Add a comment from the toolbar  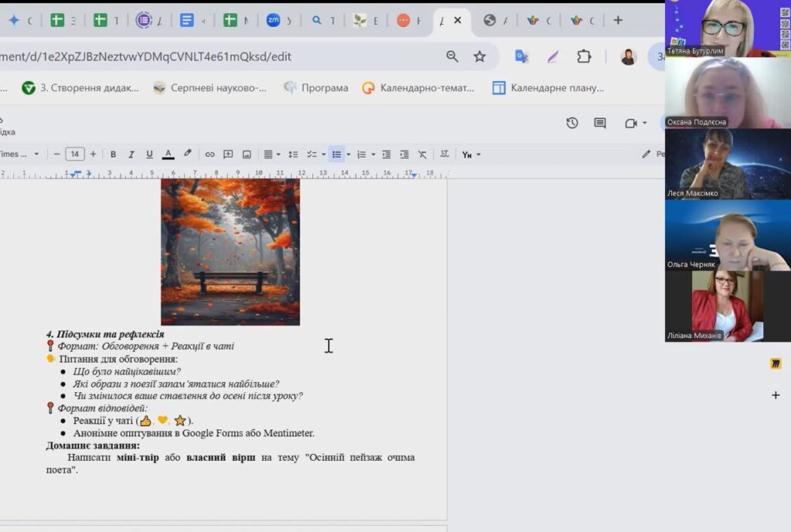pyautogui.click(x=228, y=154)
